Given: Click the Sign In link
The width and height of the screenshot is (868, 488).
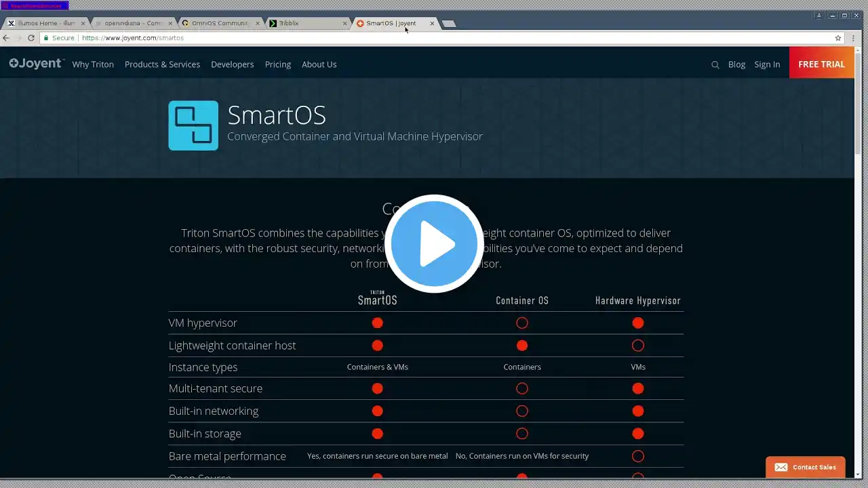Looking at the screenshot, I should pos(767,64).
